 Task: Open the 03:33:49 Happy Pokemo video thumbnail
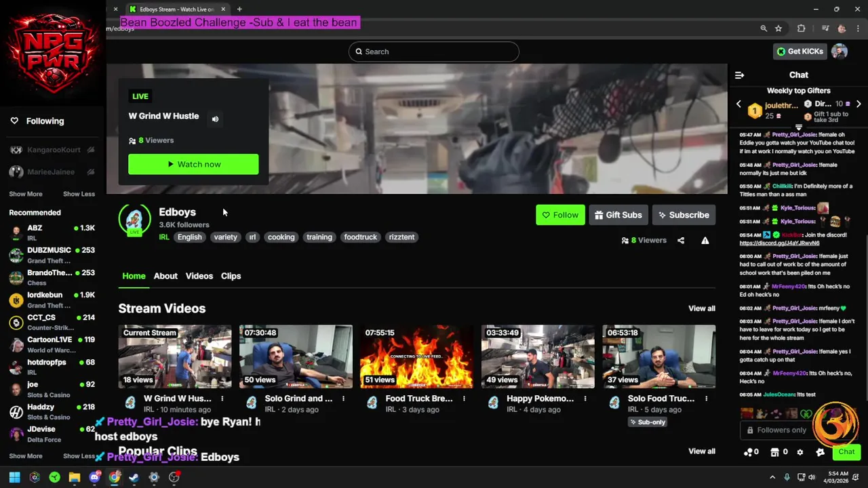click(x=538, y=357)
